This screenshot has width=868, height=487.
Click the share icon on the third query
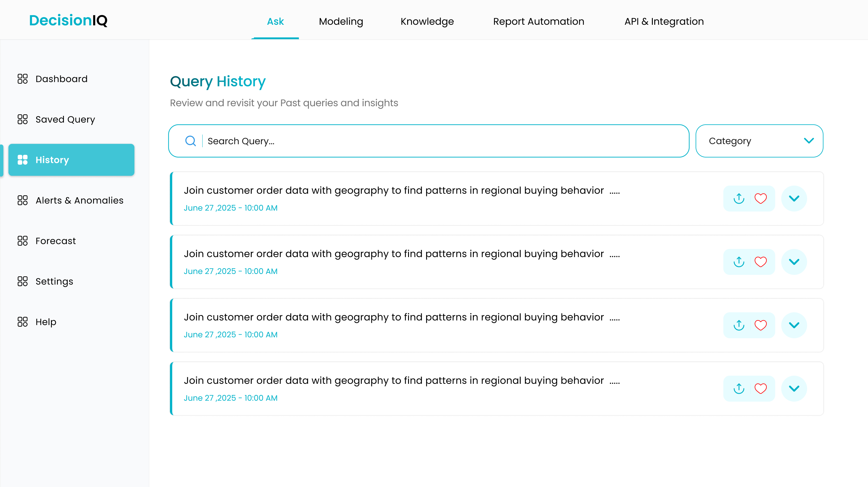(x=739, y=325)
